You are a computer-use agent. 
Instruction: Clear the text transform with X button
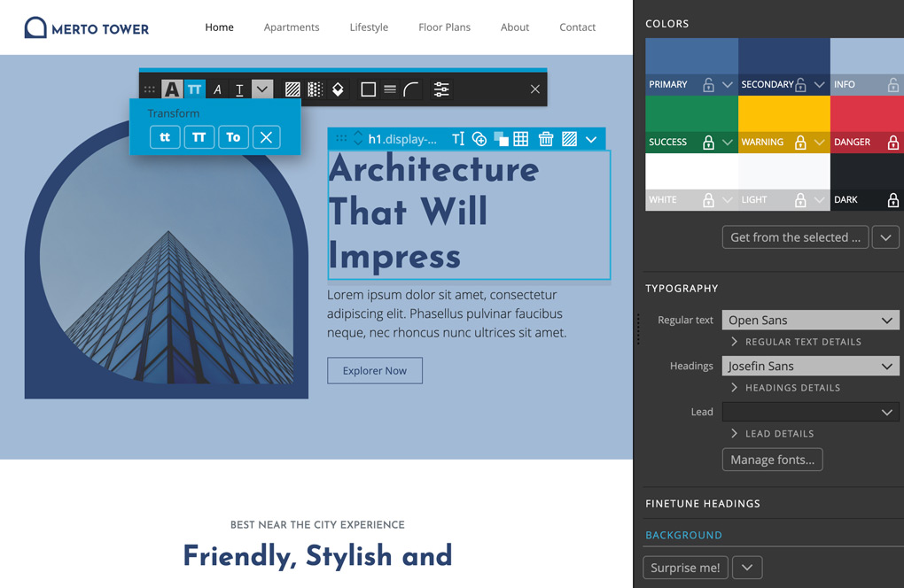[x=266, y=137]
